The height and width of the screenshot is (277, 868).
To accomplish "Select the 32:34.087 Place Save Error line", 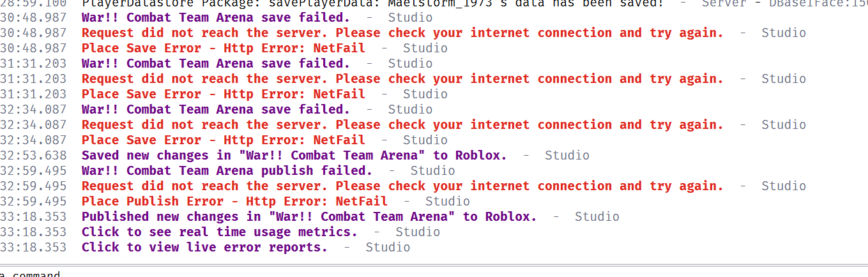I will click(x=224, y=140).
